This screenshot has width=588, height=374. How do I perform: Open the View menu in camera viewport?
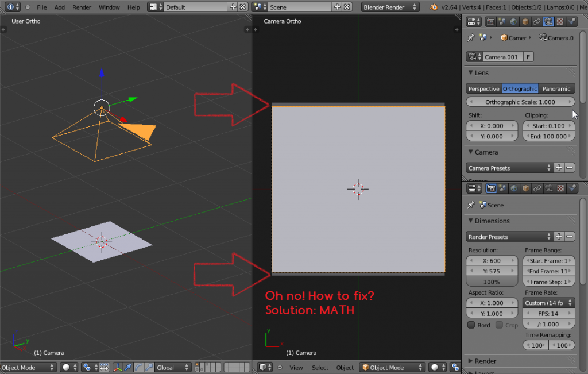pos(296,367)
